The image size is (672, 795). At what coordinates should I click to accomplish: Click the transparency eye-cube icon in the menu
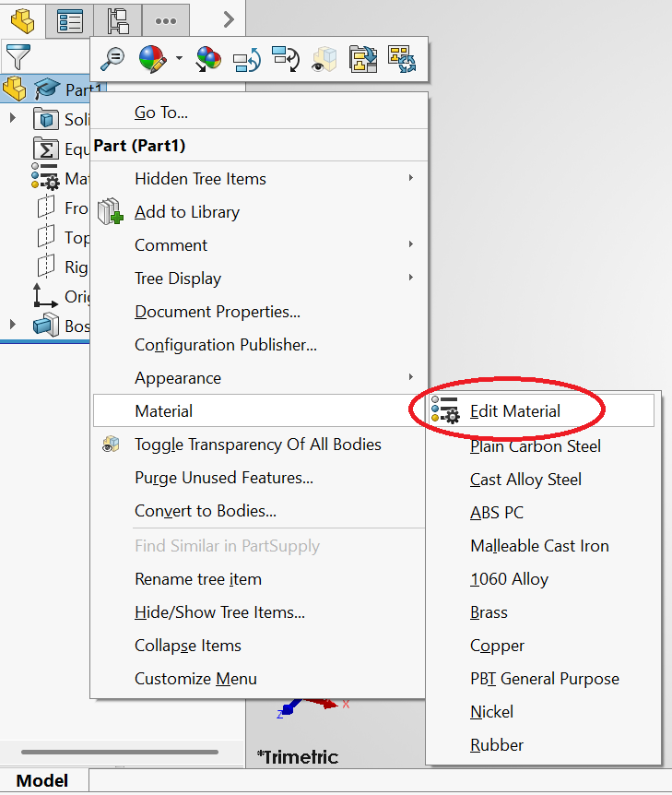click(111, 445)
